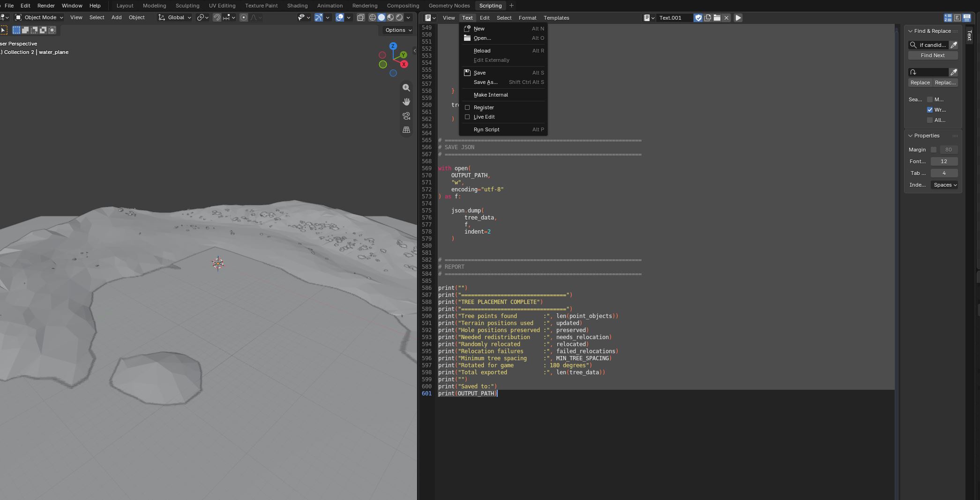Toggle camera view in the viewport

(x=406, y=116)
